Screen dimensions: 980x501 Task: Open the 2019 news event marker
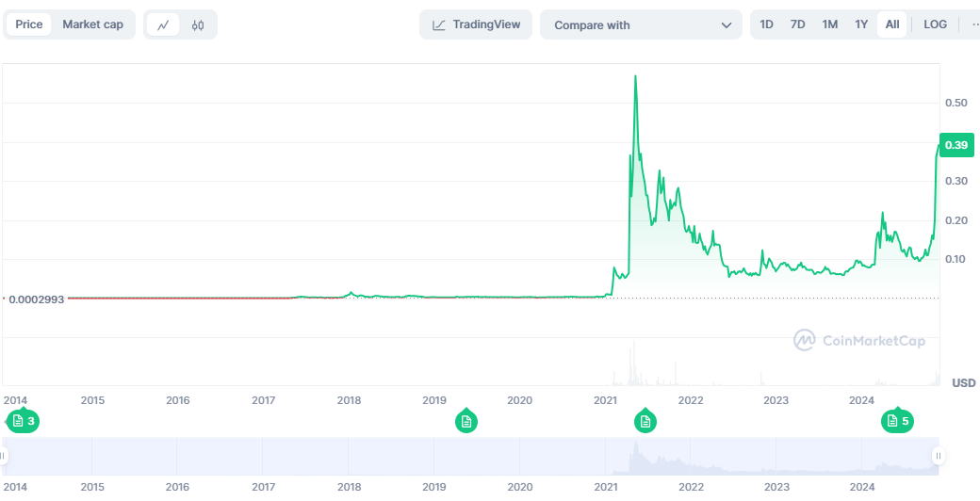[465, 421]
